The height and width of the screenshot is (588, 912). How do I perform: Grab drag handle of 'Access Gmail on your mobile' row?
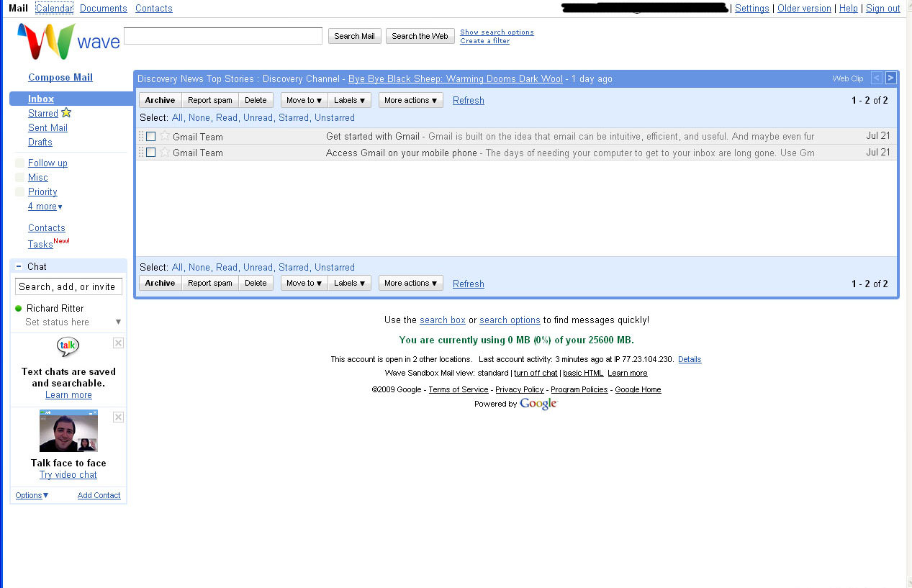tap(141, 152)
